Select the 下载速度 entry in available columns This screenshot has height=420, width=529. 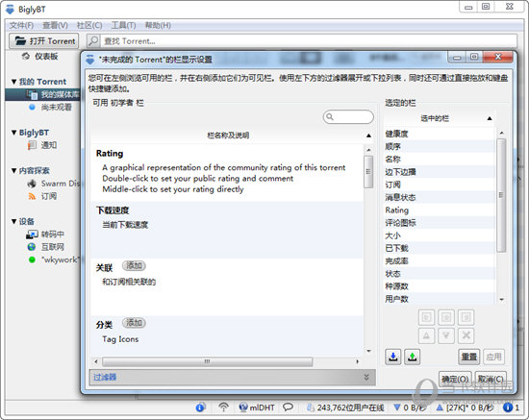coord(227,230)
